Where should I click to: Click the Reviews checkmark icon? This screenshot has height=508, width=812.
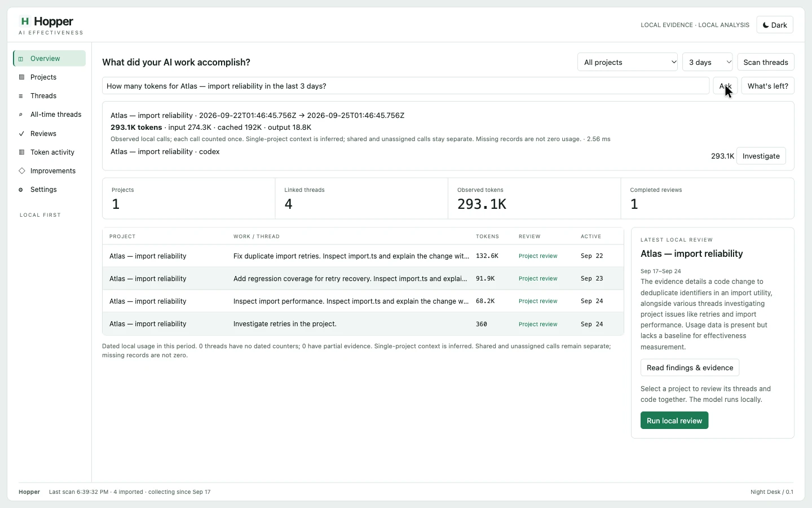(x=21, y=134)
